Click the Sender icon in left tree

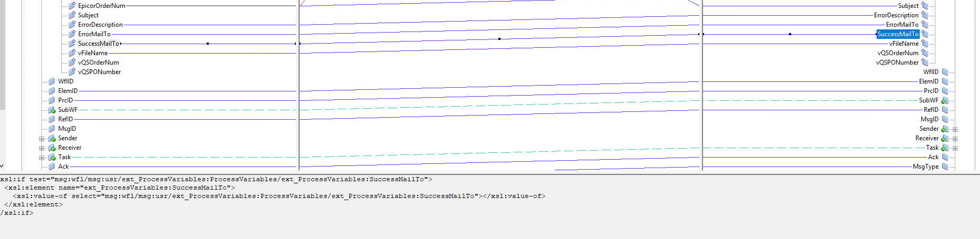coord(52,138)
